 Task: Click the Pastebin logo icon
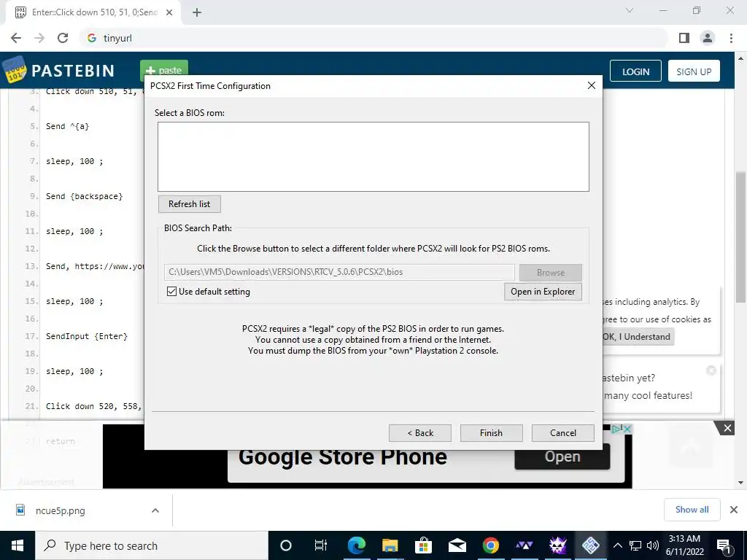(15, 70)
